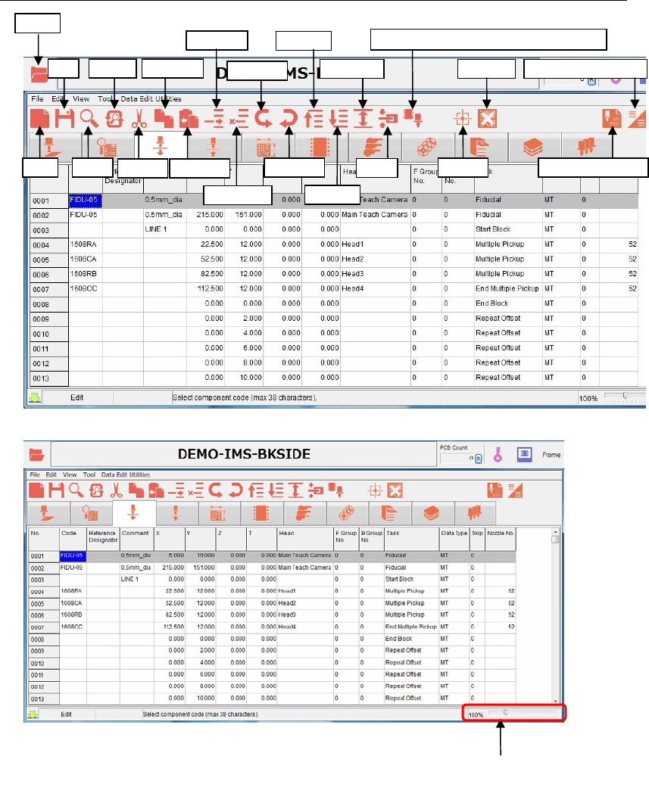The height and width of the screenshot is (812, 649).
Task: Open the File menu in the lower window
Action: (35, 474)
